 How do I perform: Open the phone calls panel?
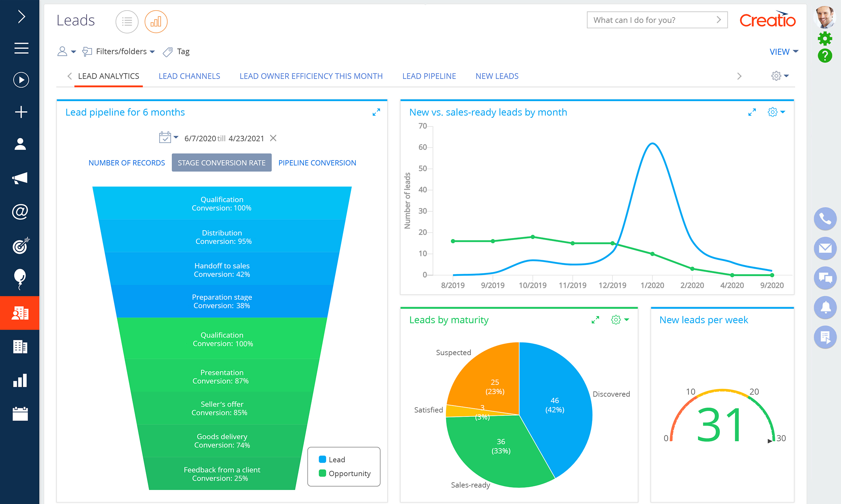tap(825, 219)
